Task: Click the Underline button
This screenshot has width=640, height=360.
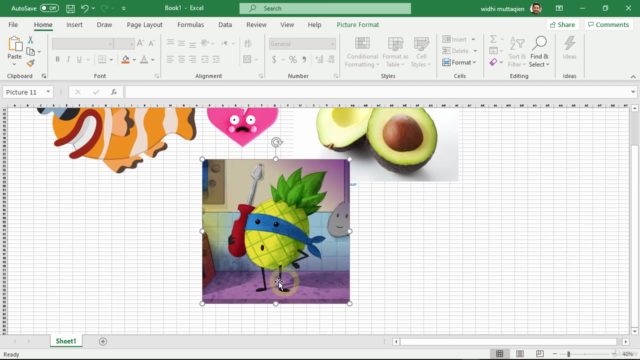Action: tap(79, 60)
